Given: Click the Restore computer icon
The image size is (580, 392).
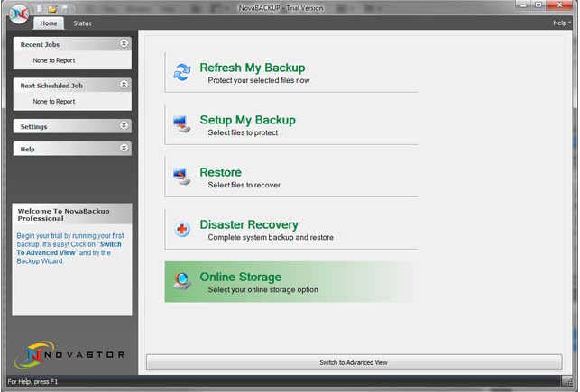Looking at the screenshot, I should (182, 178).
